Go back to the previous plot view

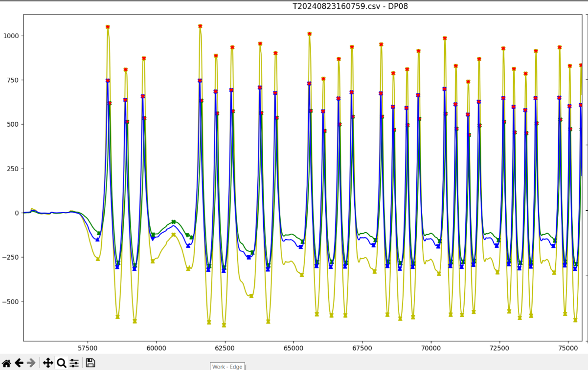pos(19,363)
